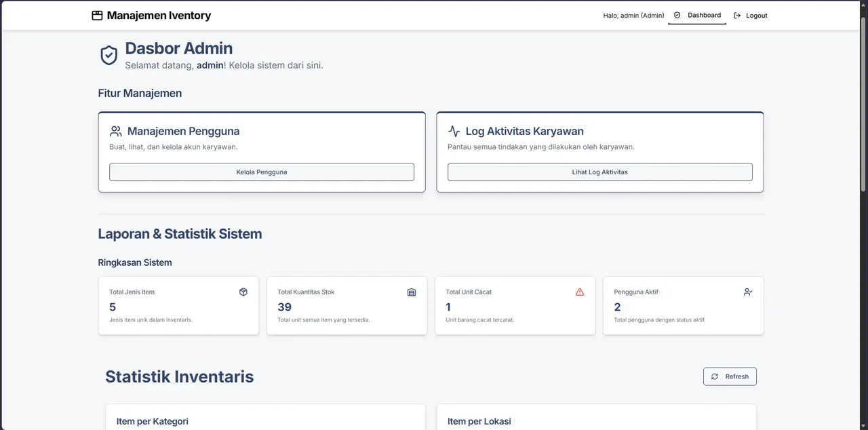The width and height of the screenshot is (868, 430).
Task: Click the Manajemen Iventory logo icon
Action: (x=97, y=15)
